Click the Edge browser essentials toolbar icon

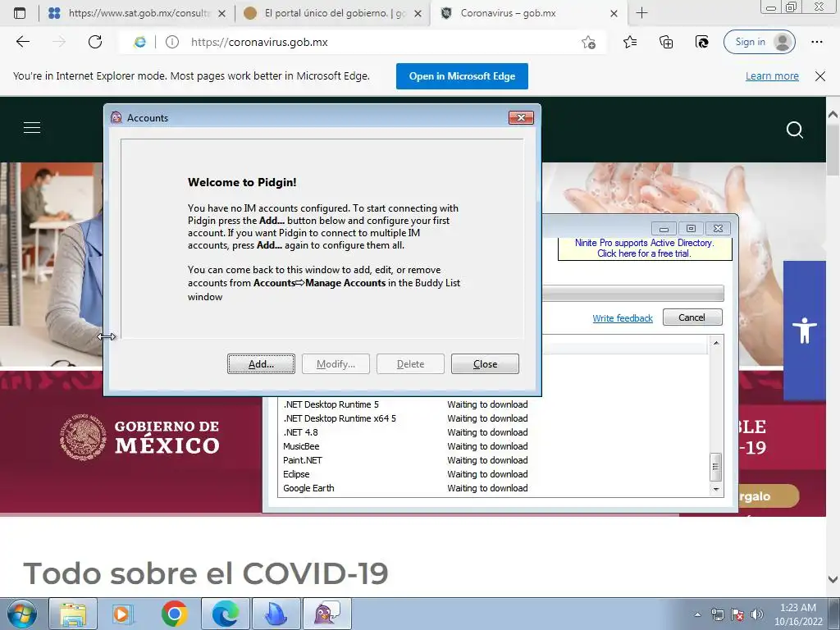click(x=702, y=42)
